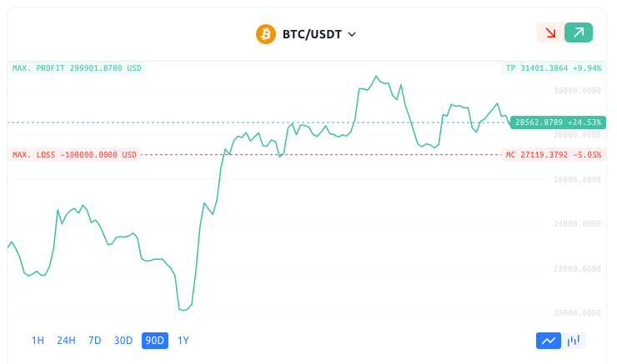Select the 90D timeframe
This screenshot has width=617, height=364.
pyautogui.click(x=155, y=341)
